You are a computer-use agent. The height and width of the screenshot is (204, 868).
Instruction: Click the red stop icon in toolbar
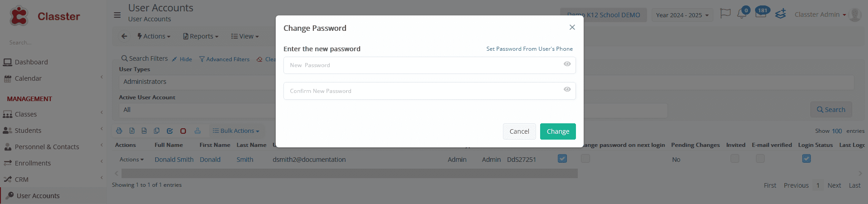coord(183,131)
